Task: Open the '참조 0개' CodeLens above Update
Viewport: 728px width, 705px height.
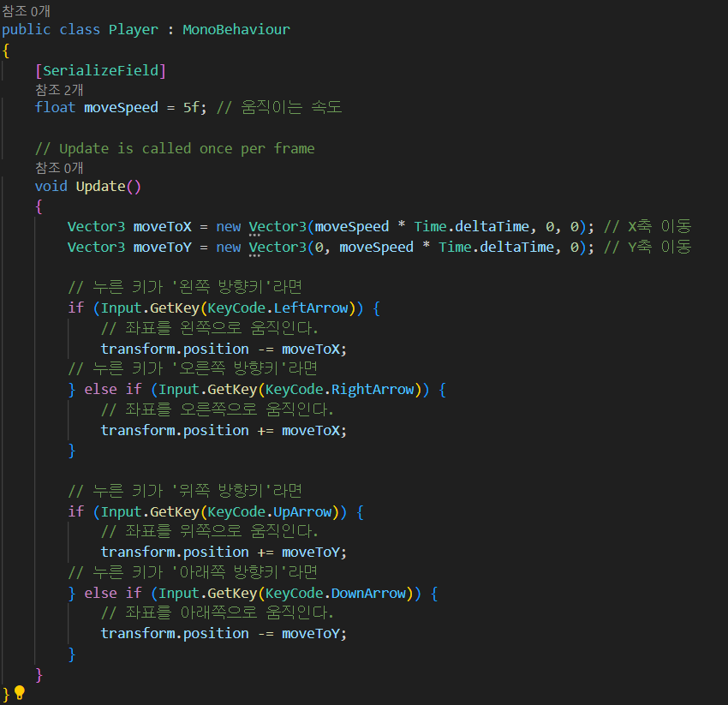Action: [59, 168]
